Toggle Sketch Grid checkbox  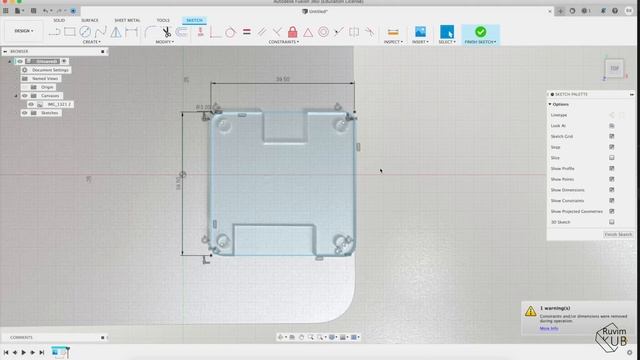coord(611,136)
